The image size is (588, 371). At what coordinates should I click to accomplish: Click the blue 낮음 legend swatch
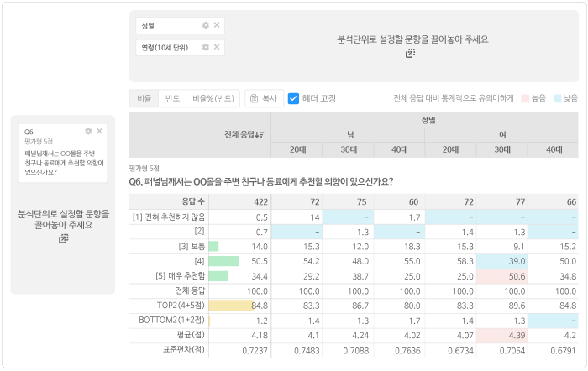tap(557, 98)
